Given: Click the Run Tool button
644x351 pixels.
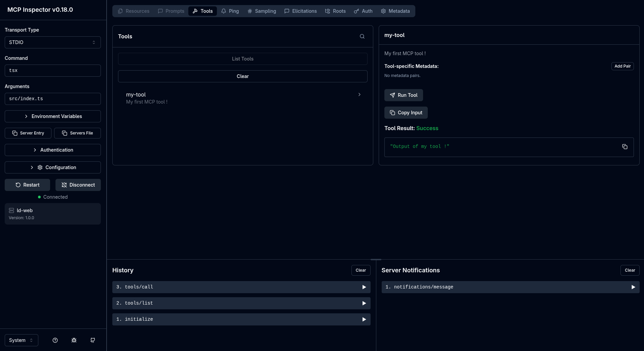Looking at the screenshot, I should [404, 95].
